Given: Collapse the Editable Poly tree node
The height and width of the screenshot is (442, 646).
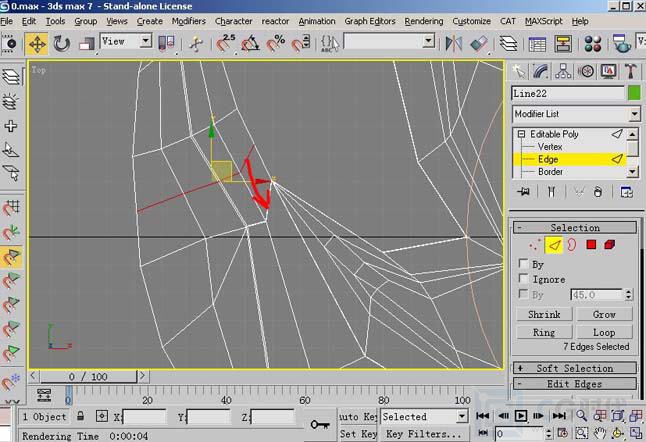Looking at the screenshot, I should click(x=522, y=134).
